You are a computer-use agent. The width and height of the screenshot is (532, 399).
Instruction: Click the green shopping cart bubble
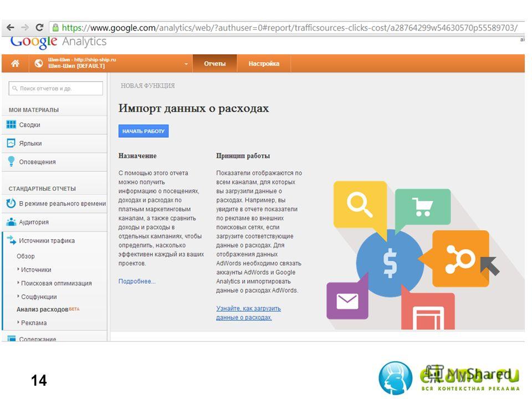pos(423,207)
